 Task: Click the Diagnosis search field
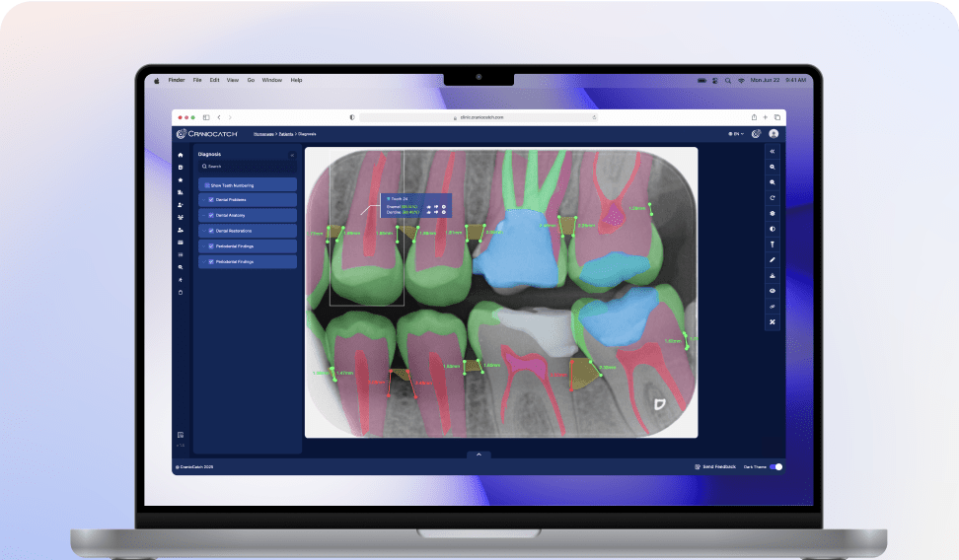click(248, 167)
